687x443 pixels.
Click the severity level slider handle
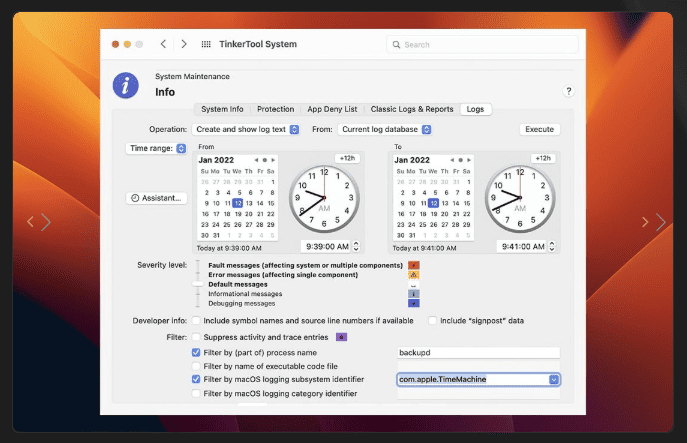point(198,284)
